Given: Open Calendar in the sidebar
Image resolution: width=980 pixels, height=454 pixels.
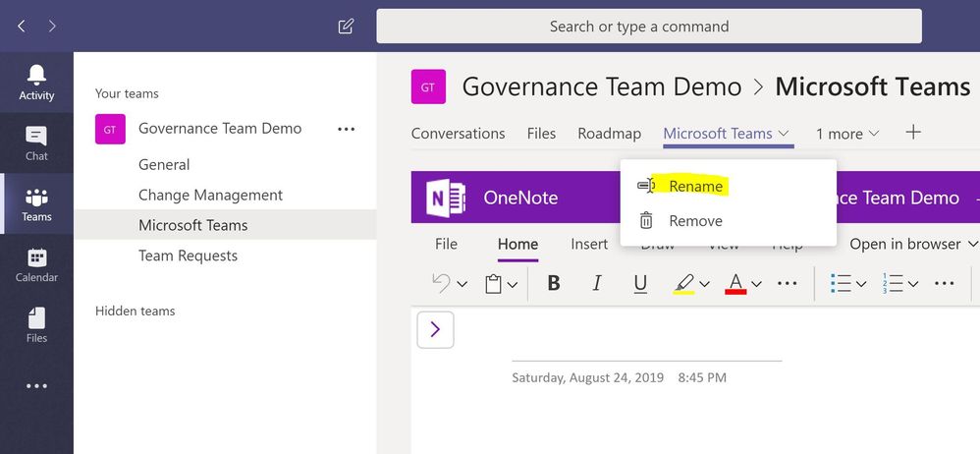Looking at the screenshot, I should tap(36, 265).
